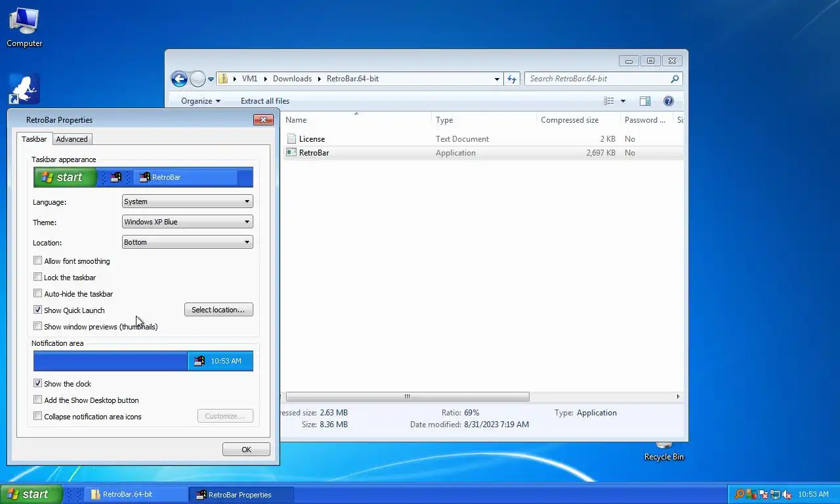Open Explorer help via blue question icon
The width and height of the screenshot is (840, 504).
(669, 101)
